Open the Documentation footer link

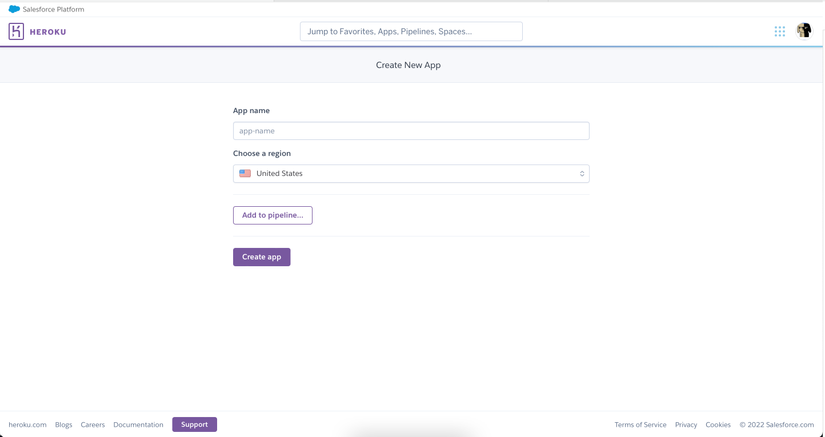point(138,425)
